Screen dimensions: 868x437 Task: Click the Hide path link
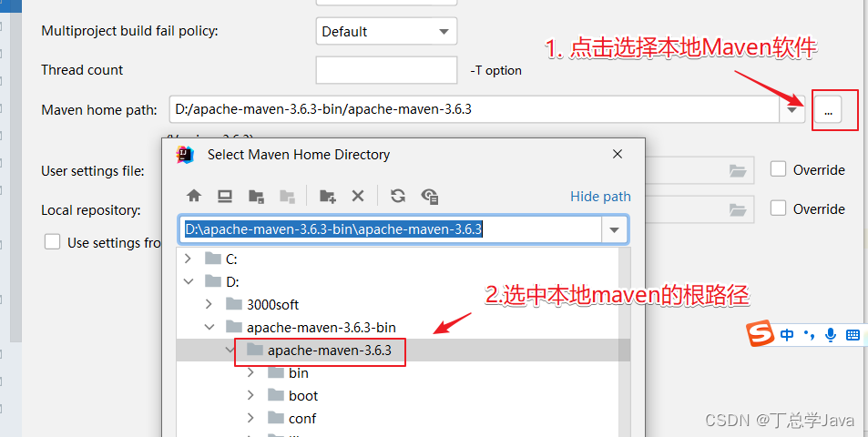coord(600,197)
